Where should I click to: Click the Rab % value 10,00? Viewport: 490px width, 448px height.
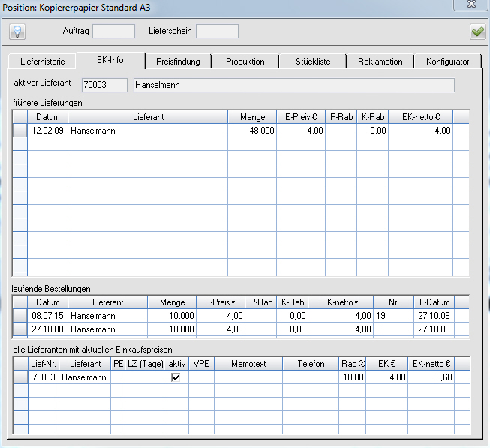coord(353,377)
